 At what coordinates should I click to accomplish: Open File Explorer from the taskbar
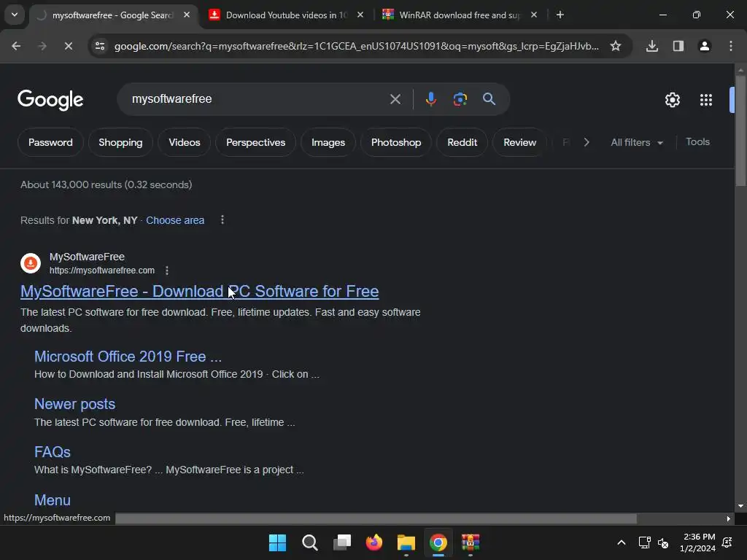tap(406, 542)
